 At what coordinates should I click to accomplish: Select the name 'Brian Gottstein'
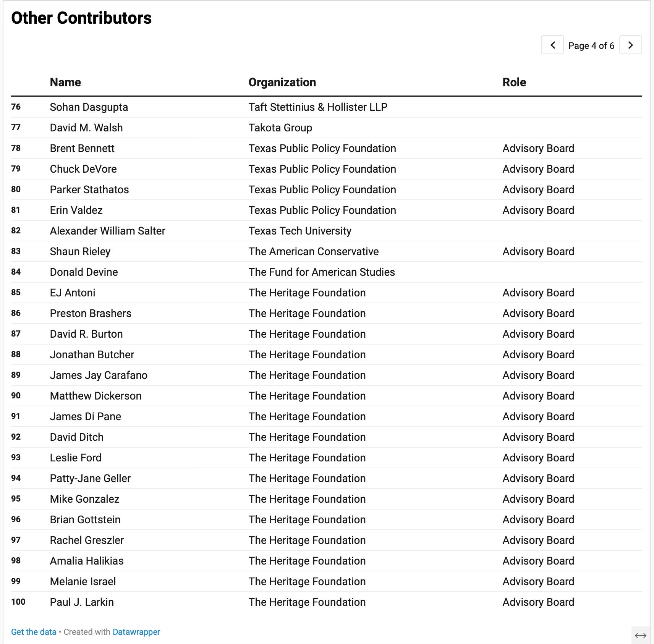click(x=85, y=519)
